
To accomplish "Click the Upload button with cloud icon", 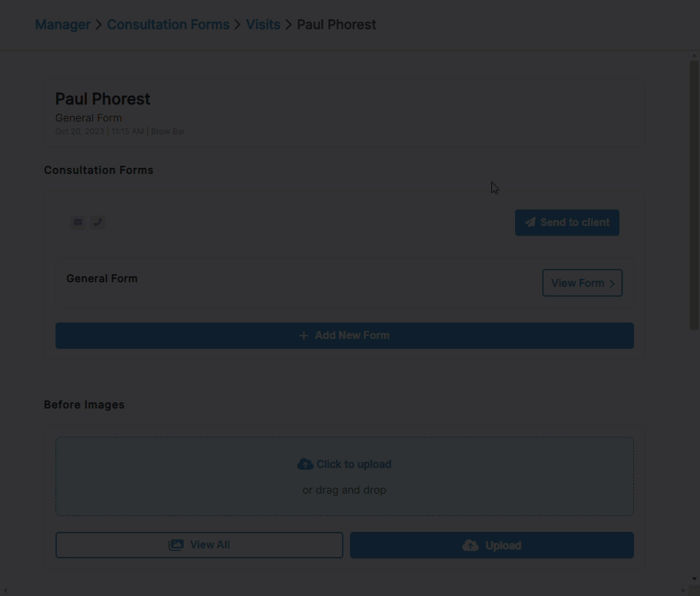I will [492, 545].
